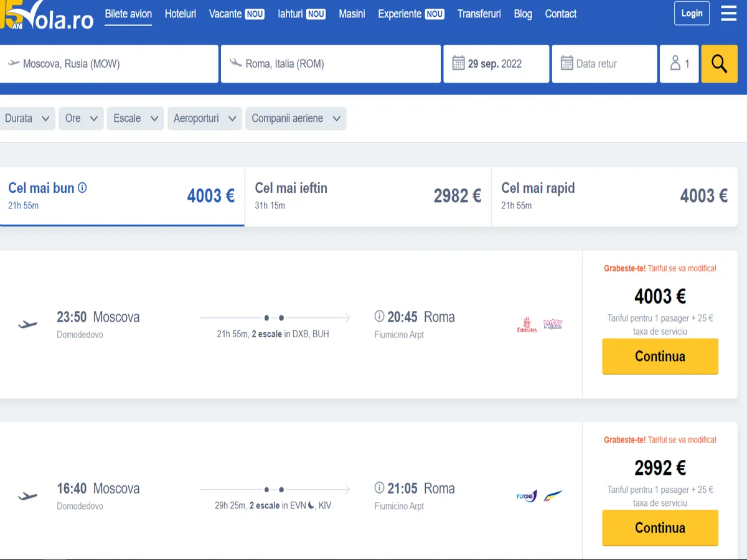
Task: Open the Hoteluri menu item
Action: (x=180, y=14)
